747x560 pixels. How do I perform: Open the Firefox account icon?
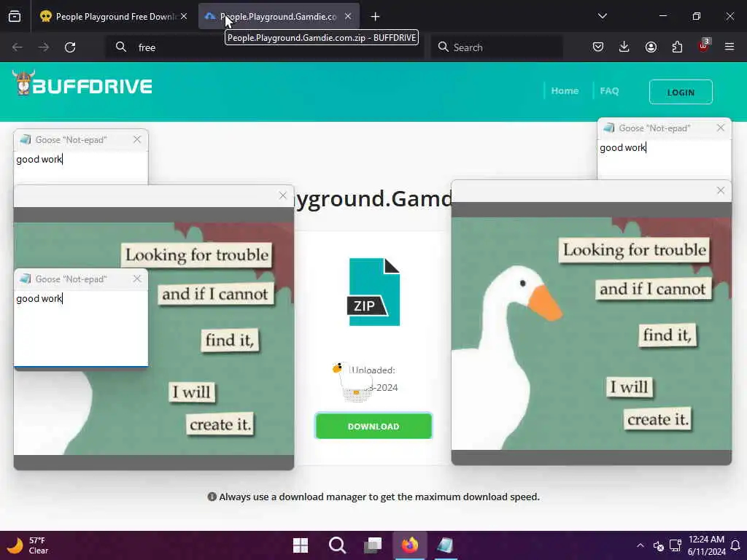651,47
